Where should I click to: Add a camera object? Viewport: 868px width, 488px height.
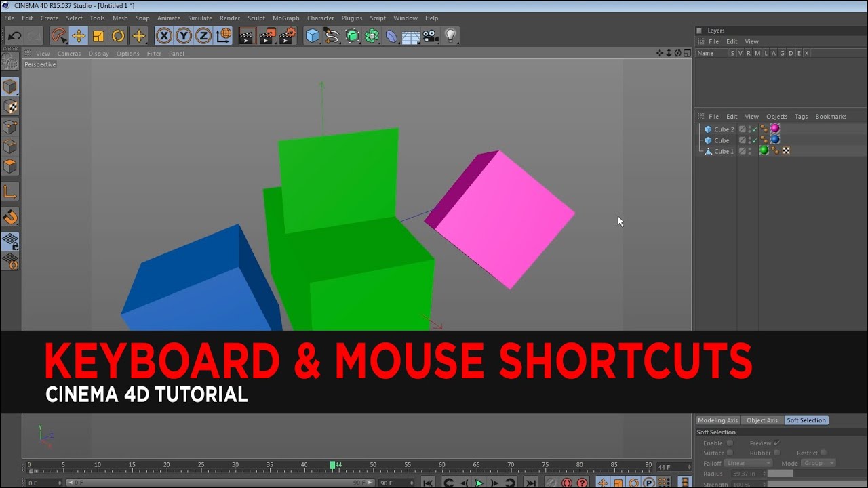[x=431, y=36]
